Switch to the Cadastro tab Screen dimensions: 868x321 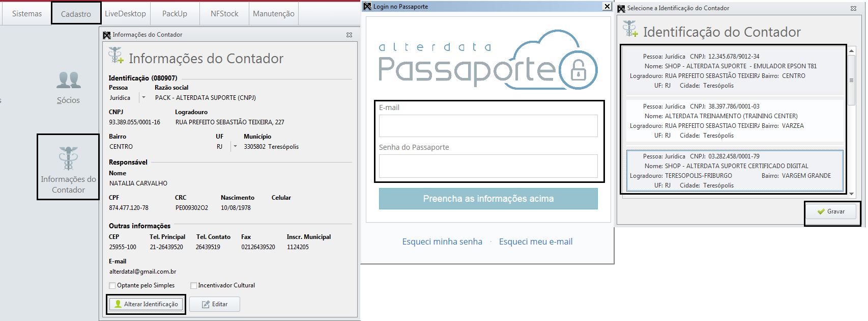[76, 14]
